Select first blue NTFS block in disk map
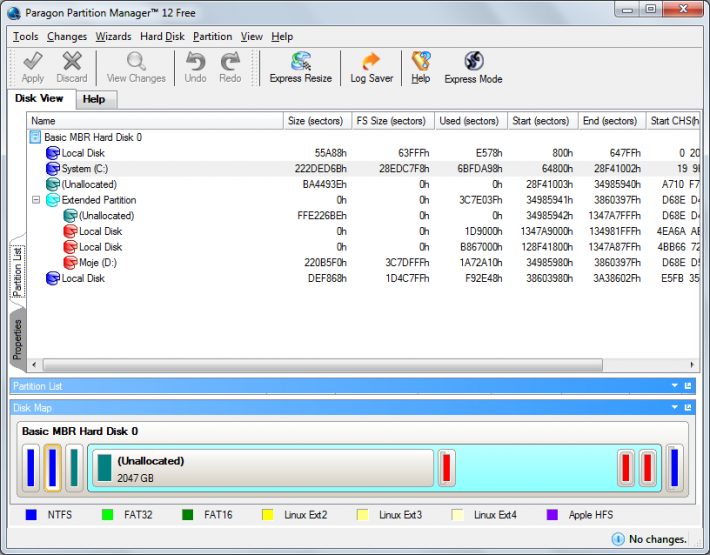This screenshot has width=710, height=555. (31, 468)
